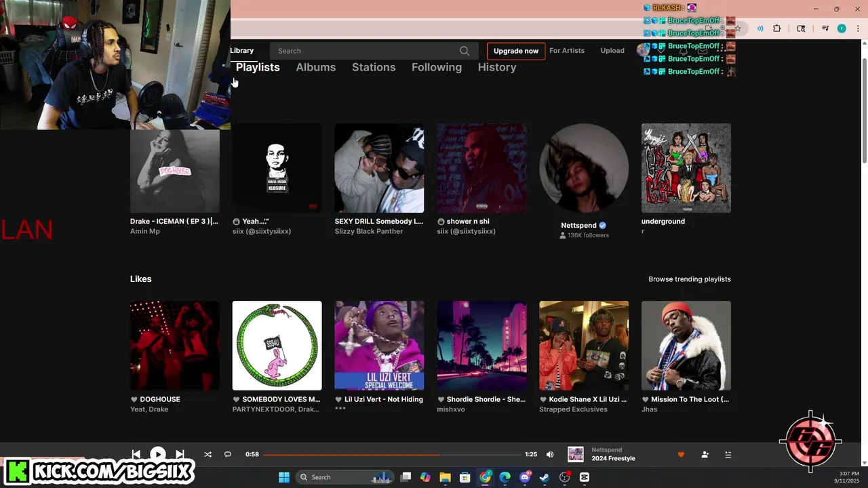Open the Slizzy Black Panther uploader link
The image size is (868, 488).
pos(369,231)
